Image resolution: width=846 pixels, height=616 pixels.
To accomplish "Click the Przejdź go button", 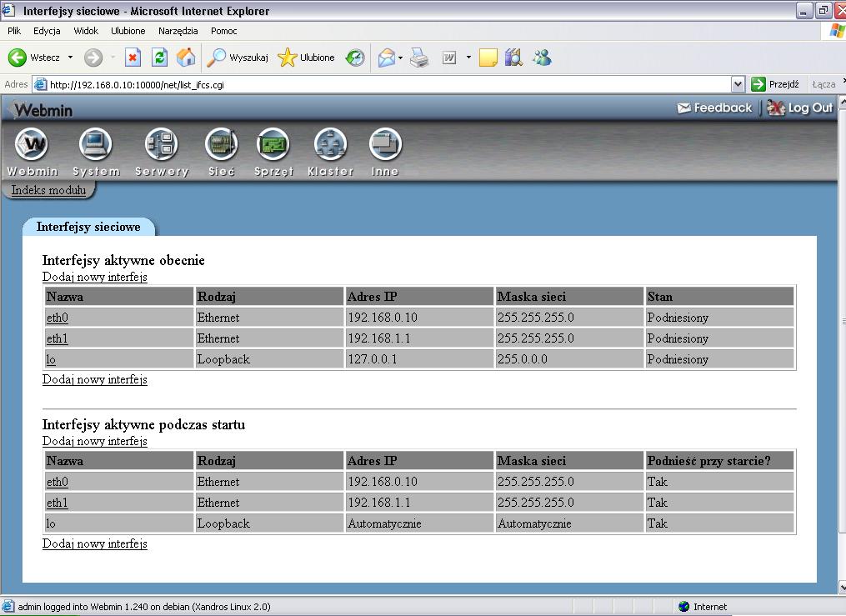I will point(775,84).
